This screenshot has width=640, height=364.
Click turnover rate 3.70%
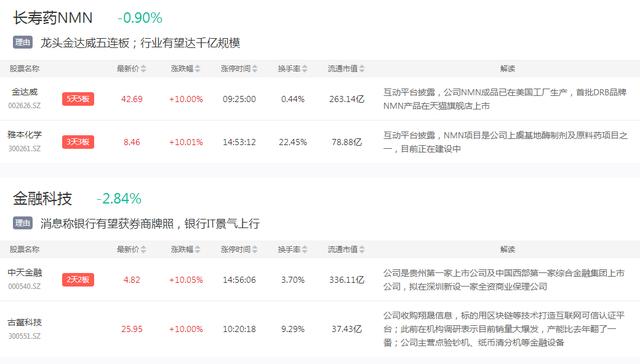[x=293, y=280]
